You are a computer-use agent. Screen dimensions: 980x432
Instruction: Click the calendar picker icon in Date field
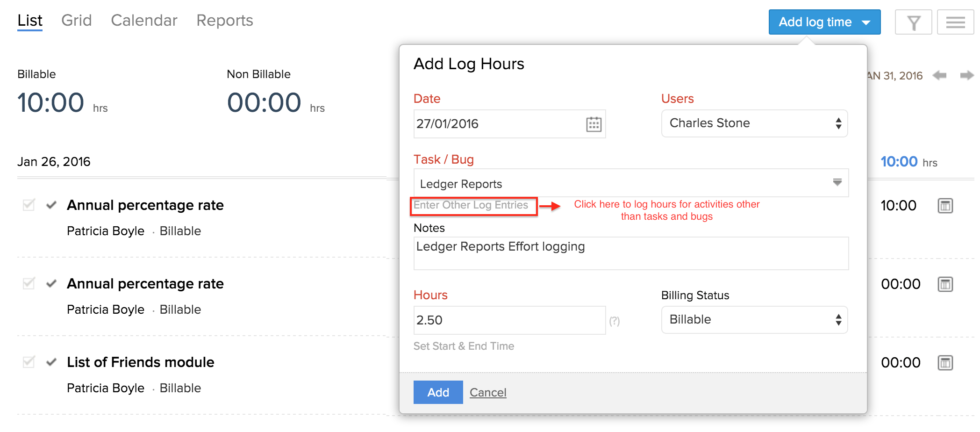pyautogui.click(x=594, y=124)
